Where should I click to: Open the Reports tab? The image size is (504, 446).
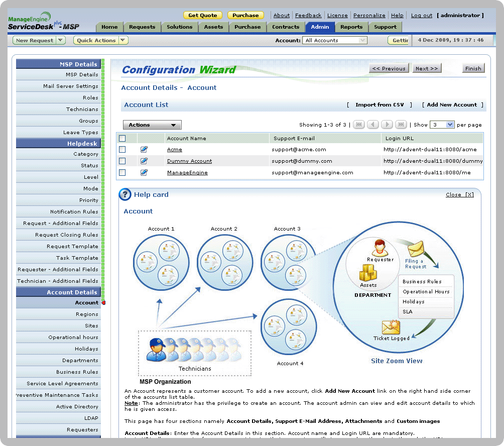351,27
